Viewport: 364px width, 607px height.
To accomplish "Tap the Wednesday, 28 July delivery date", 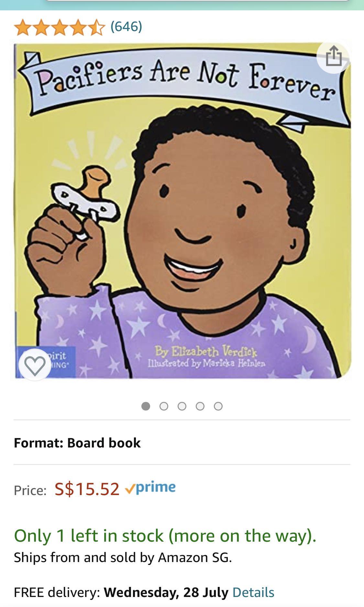I will pyautogui.click(x=166, y=592).
